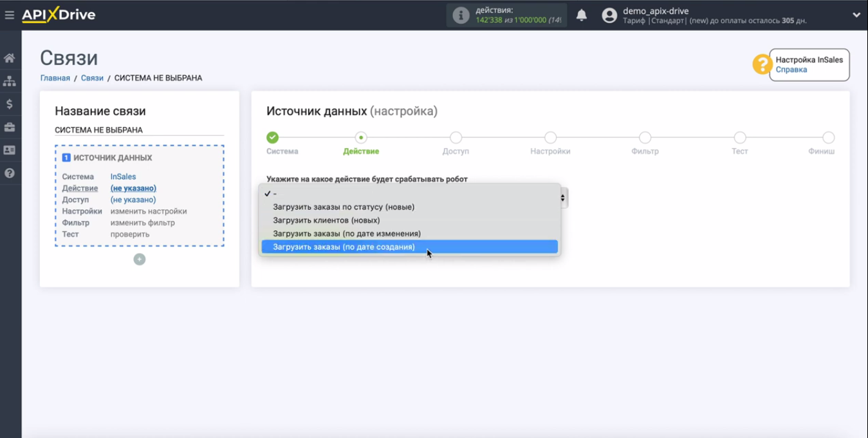Viewport: 868px width, 438px height.
Task: Select the Финиш step
Action: (x=829, y=137)
